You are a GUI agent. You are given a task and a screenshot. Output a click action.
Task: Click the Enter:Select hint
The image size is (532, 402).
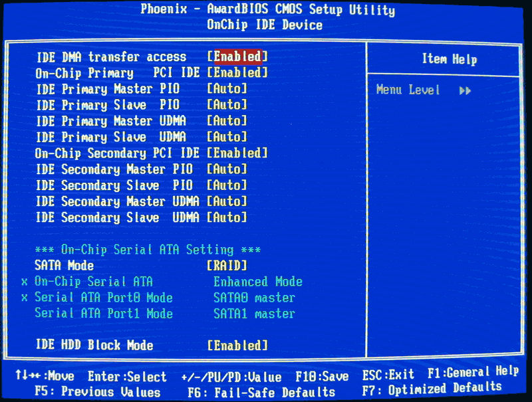(127, 377)
